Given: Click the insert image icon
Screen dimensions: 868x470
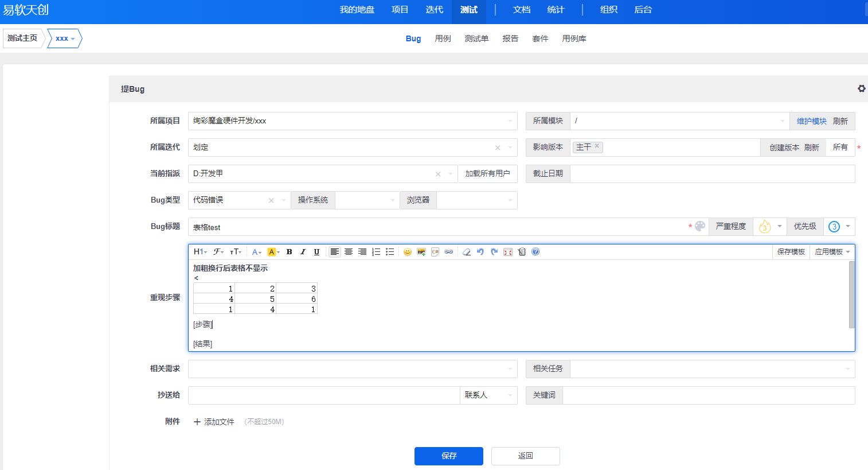Looking at the screenshot, I should pos(421,252).
